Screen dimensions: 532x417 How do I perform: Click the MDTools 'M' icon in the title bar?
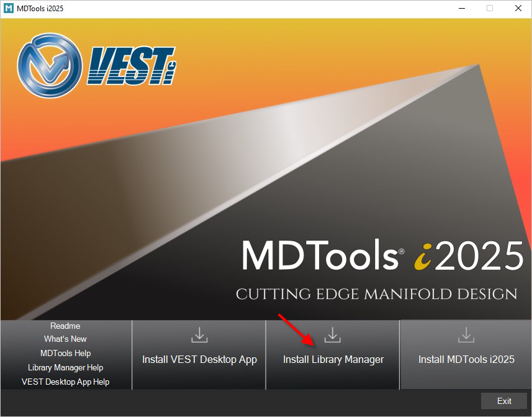coord(9,9)
